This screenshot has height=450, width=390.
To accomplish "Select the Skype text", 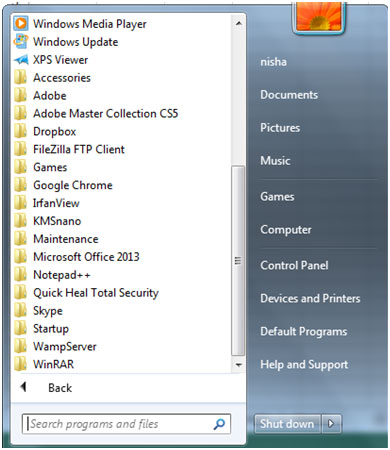I will 48,311.
